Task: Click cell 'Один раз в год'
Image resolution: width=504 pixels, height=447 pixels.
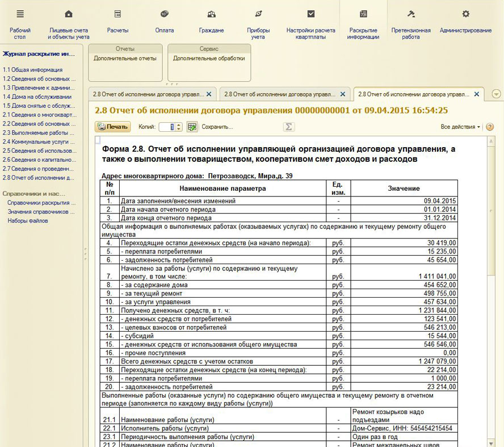Action: click(x=404, y=437)
